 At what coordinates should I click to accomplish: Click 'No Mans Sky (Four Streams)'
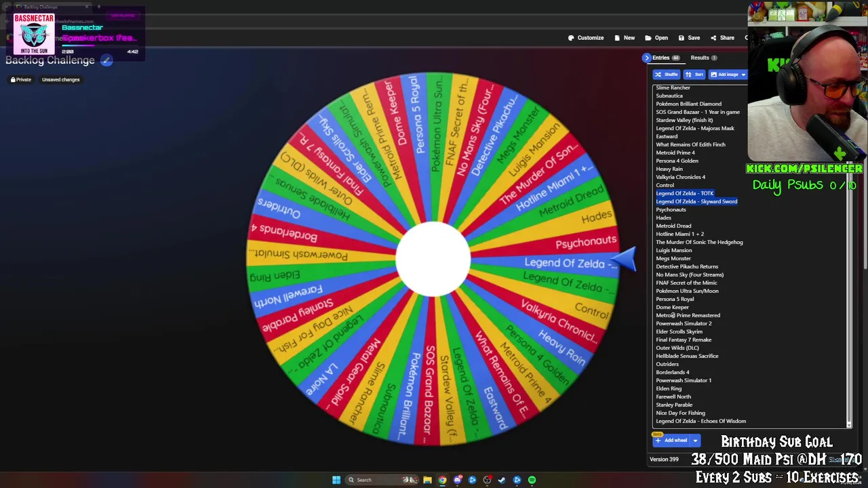coord(690,274)
